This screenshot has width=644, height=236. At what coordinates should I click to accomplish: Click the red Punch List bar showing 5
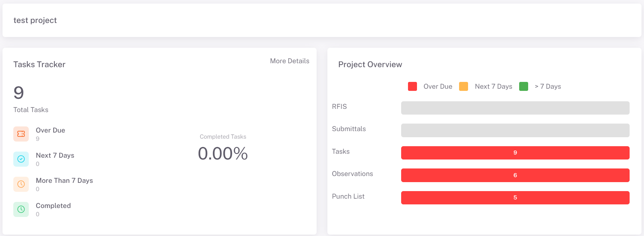pyautogui.click(x=515, y=198)
